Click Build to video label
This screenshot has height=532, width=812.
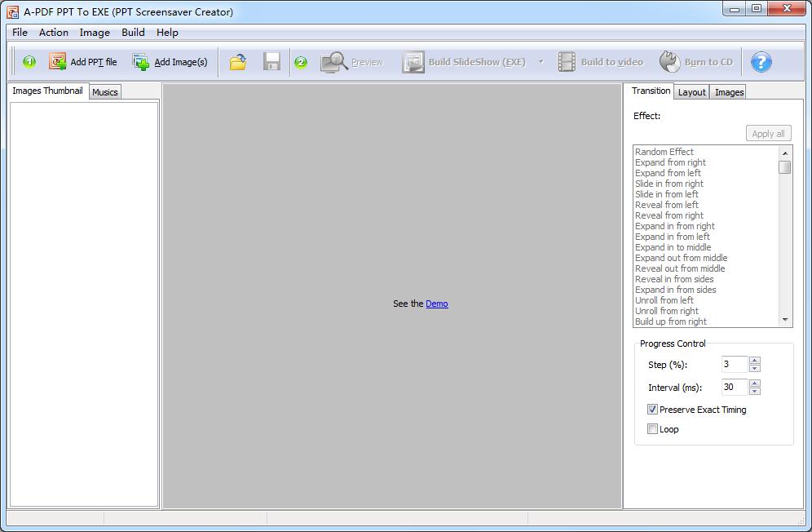click(611, 62)
